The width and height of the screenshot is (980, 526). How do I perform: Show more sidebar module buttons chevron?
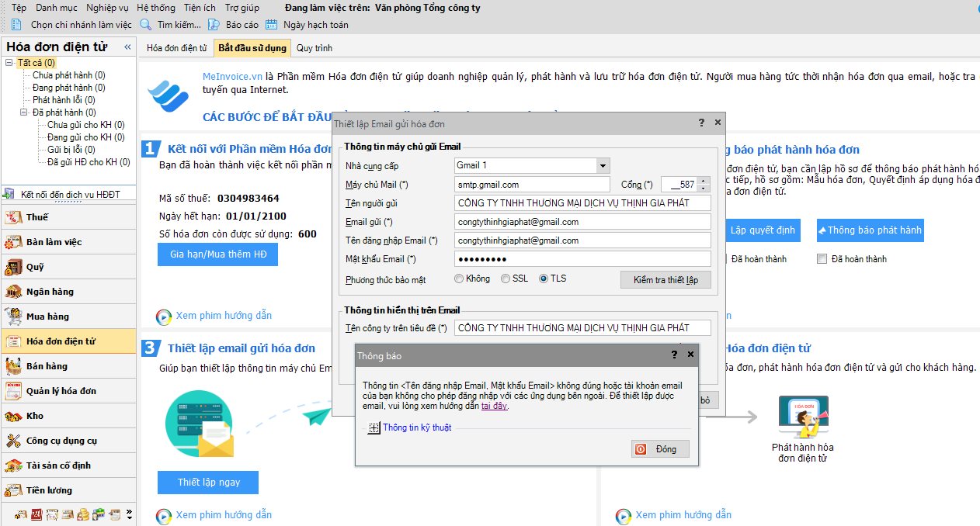click(130, 514)
